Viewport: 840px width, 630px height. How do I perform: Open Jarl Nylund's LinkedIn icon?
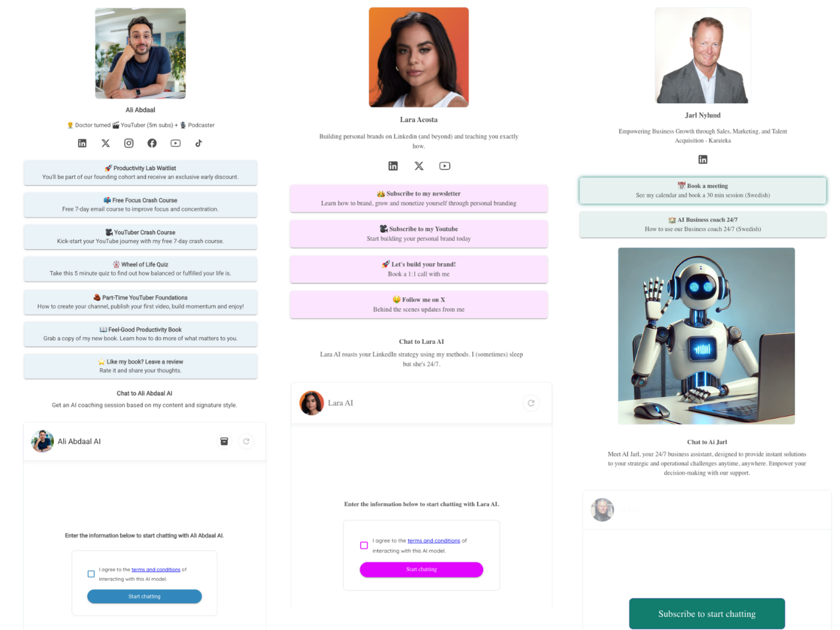tap(703, 159)
